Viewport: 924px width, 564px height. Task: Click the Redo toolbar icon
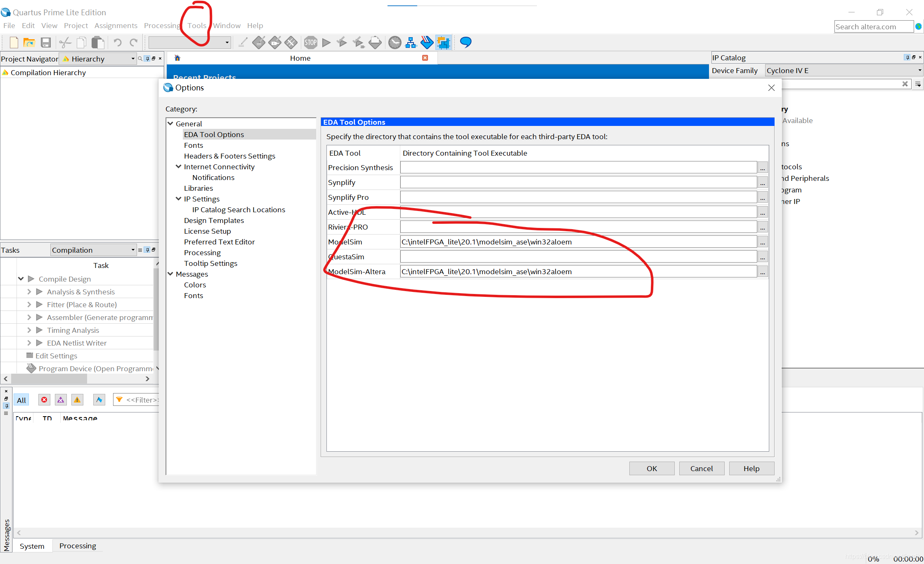tap(132, 42)
